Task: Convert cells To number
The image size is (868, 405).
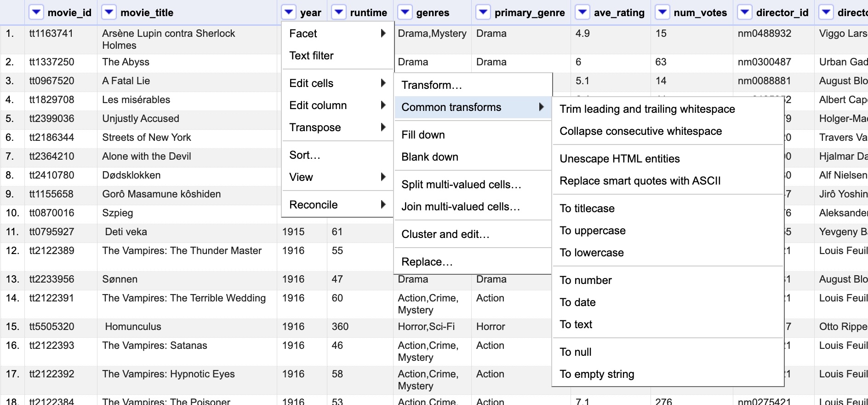Action: click(x=668, y=280)
